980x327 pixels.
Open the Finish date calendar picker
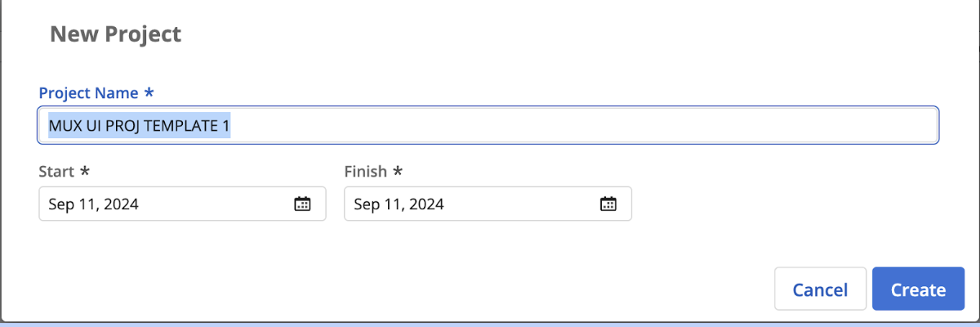coord(608,204)
